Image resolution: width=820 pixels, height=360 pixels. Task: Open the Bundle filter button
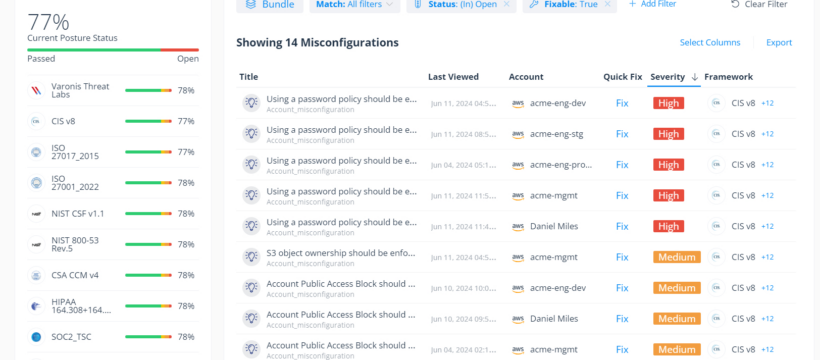269,5
